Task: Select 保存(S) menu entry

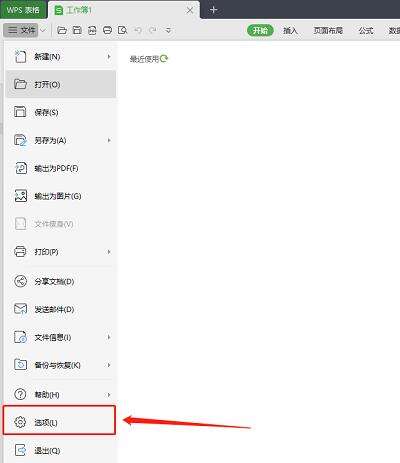Action: [61, 112]
